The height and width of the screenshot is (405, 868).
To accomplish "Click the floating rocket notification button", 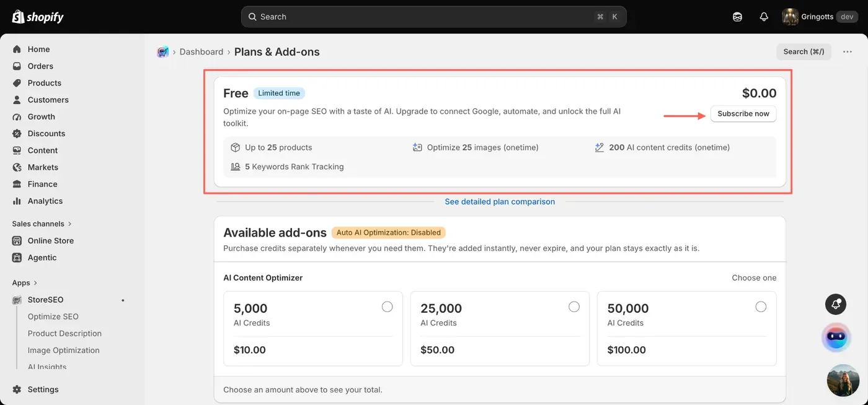I will 836,303.
